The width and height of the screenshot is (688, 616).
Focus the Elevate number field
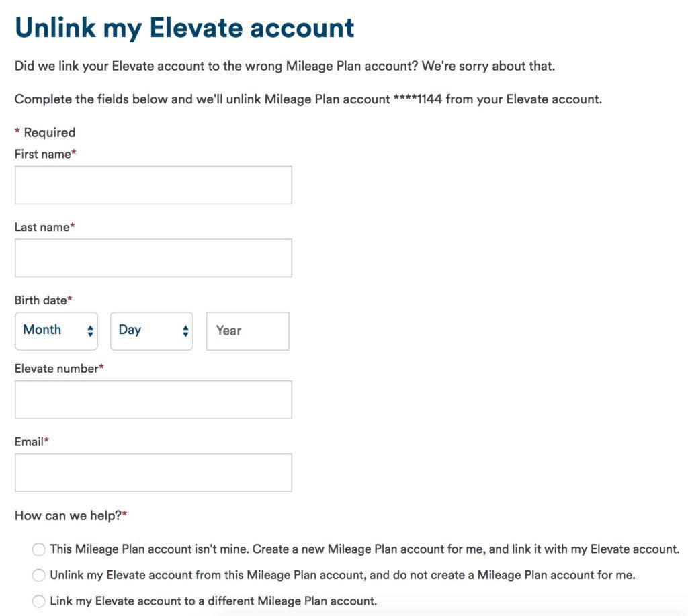[x=153, y=400]
